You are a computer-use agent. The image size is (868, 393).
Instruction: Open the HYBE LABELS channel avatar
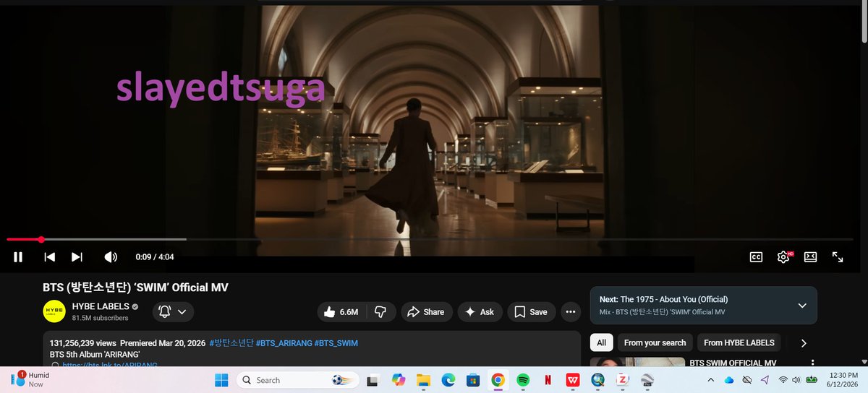coord(55,311)
